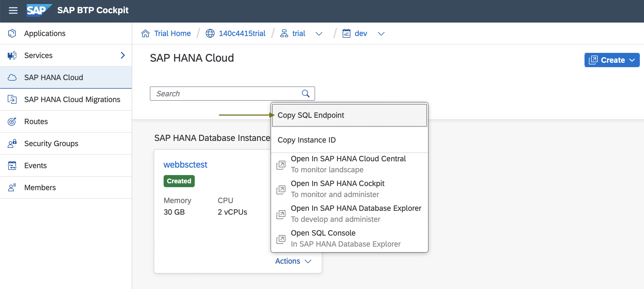
Task: Navigate to Trial Home
Action: (172, 33)
